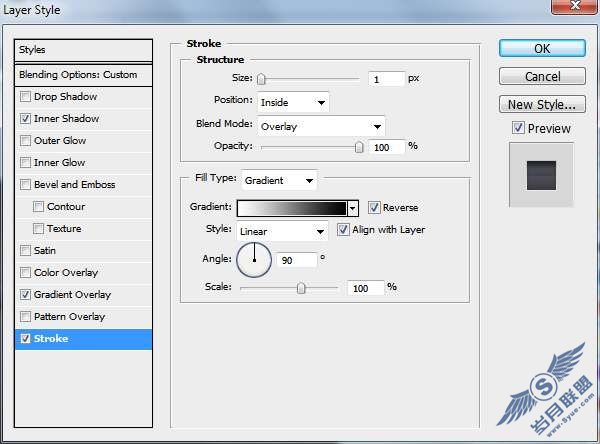Open the Fill Type Gradient dropdown
Screen dimensions: 600x444
[279, 180]
